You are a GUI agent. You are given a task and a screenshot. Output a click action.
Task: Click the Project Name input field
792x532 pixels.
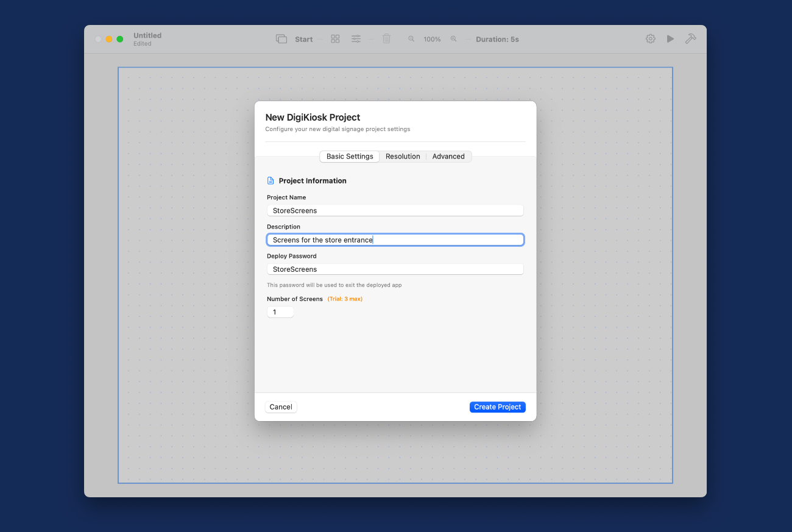click(x=395, y=210)
